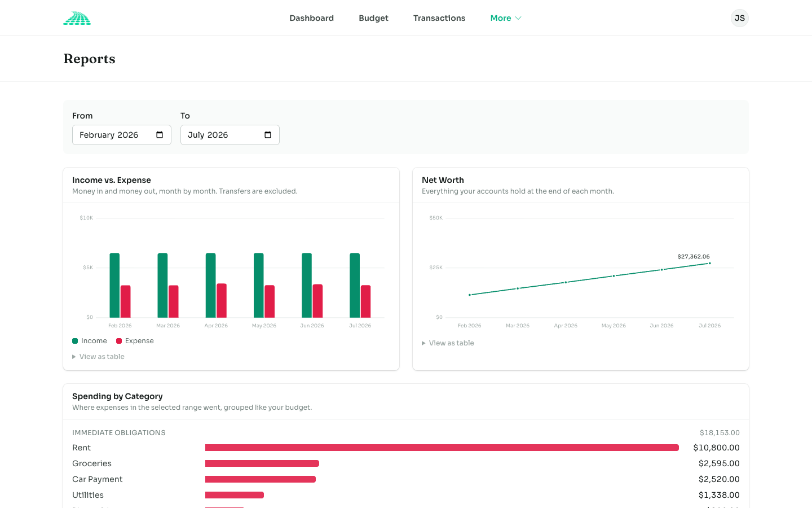Expand the More menu chevron
The width and height of the screenshot is (812, 508).
click(x=518, y=18)
